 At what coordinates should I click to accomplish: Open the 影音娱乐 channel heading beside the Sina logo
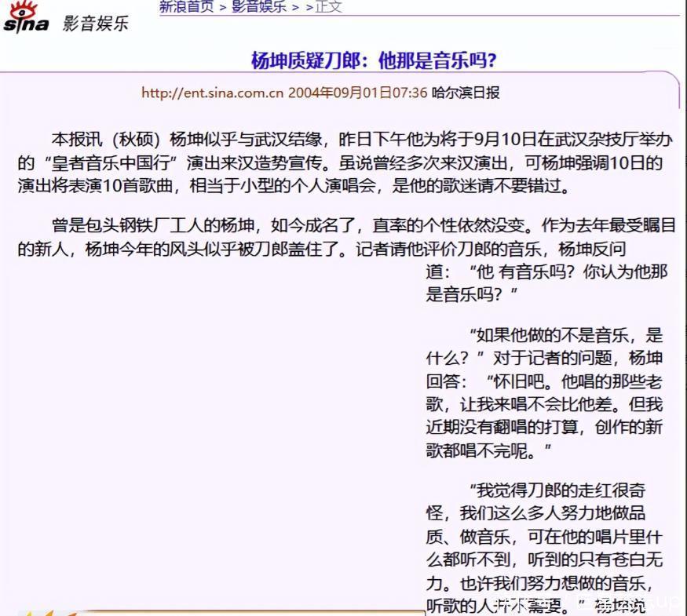coord(96,24)
